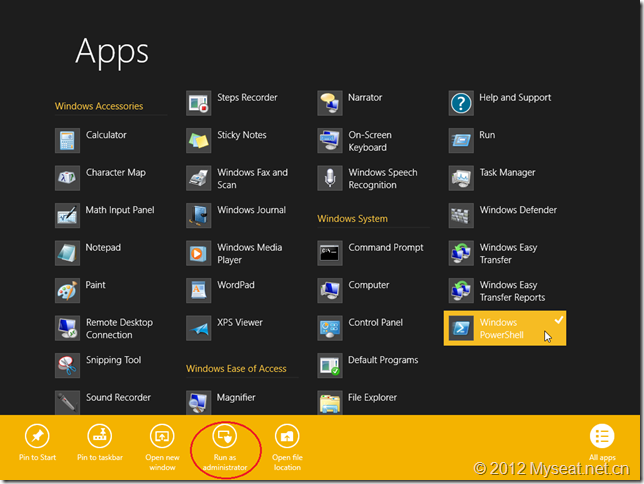Viewport: 644px width, 484px height.
Task: Launch Windows Speech Recognition microphone icon
Action: 330,178
